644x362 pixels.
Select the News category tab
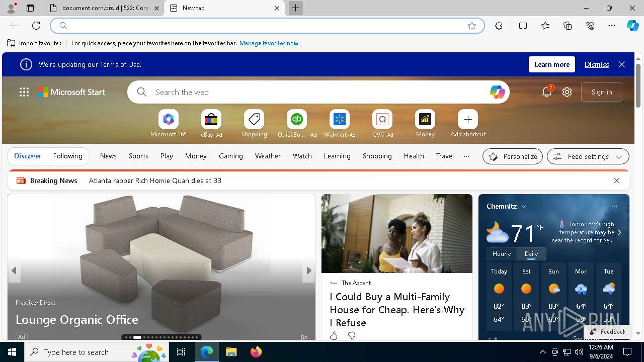(108, 156)
